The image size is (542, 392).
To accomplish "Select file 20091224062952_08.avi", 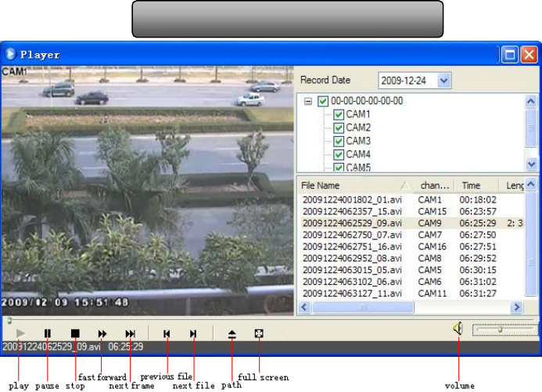I will point(352,258).
